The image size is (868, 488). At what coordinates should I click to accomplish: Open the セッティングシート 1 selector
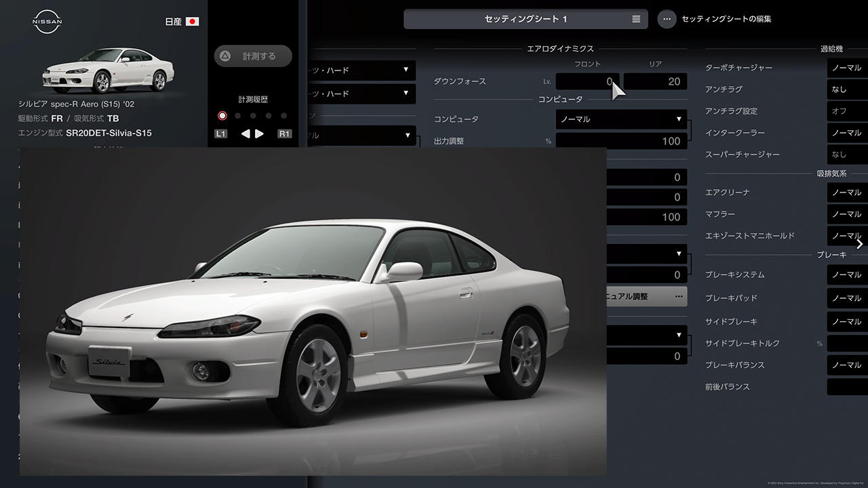[526, 19]
